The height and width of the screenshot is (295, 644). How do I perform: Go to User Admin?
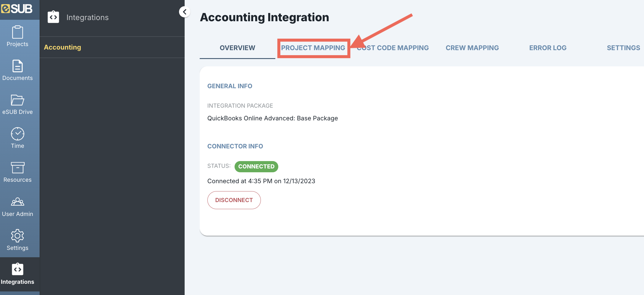pos(17,206)
